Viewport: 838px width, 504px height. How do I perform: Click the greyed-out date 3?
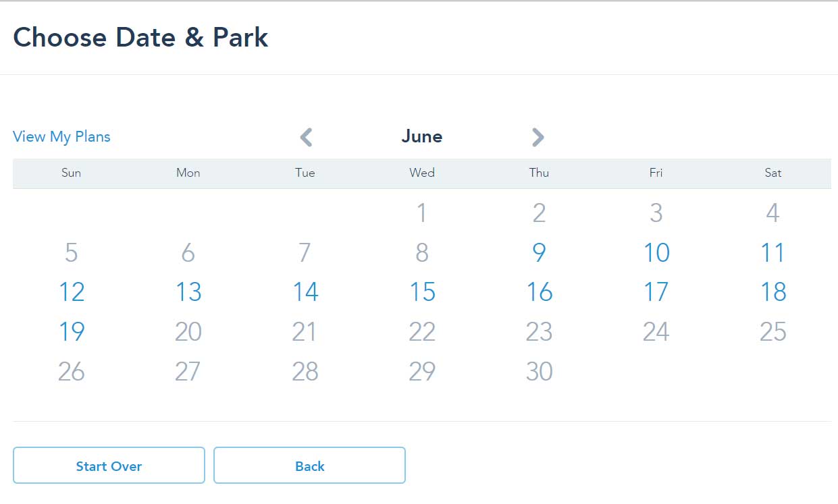(656, 213)
